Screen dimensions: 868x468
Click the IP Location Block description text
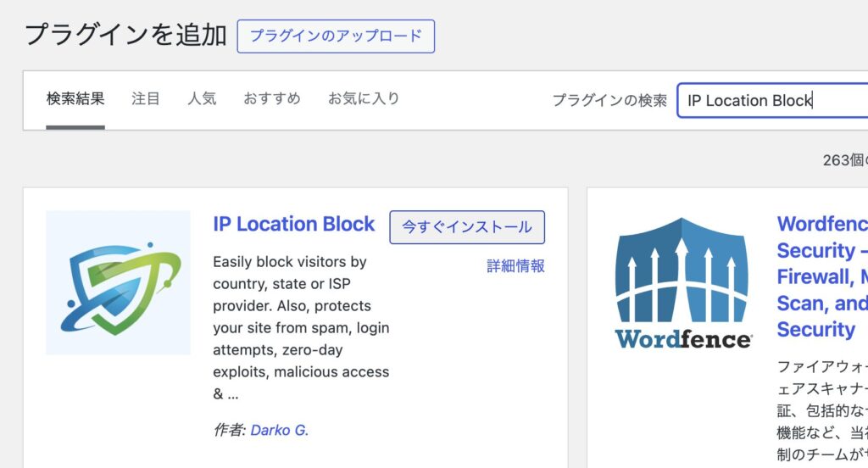pos(301,327)
